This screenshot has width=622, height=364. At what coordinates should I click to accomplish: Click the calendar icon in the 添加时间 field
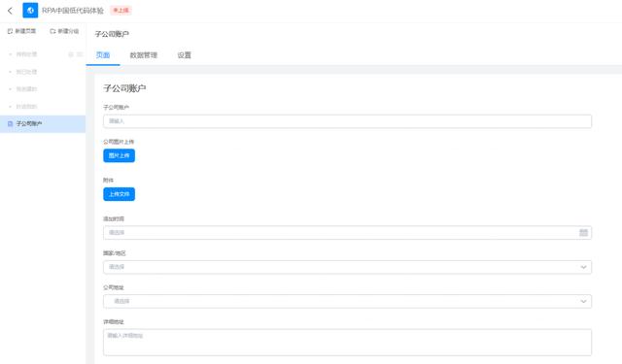[x=583, y=233]
